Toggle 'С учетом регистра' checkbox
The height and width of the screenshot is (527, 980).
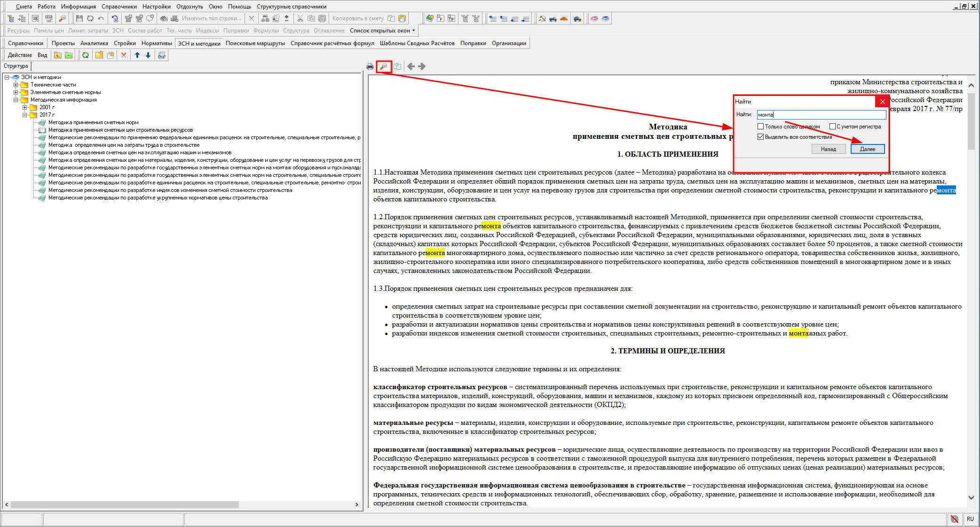click(832, 127)
